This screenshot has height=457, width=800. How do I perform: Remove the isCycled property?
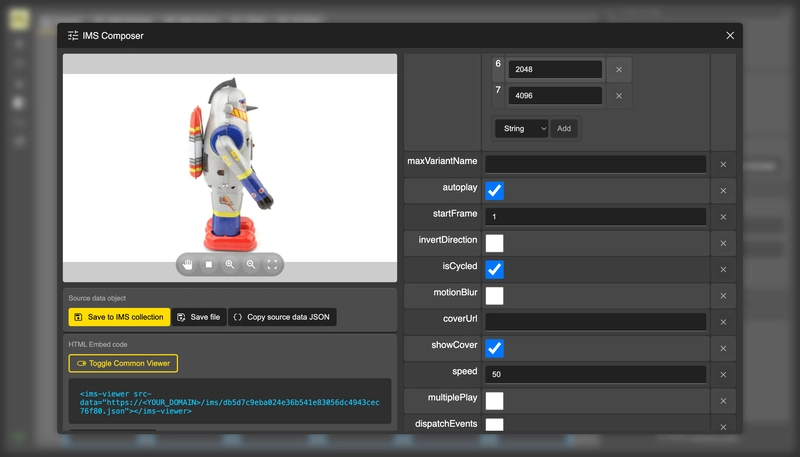[723, 269]
